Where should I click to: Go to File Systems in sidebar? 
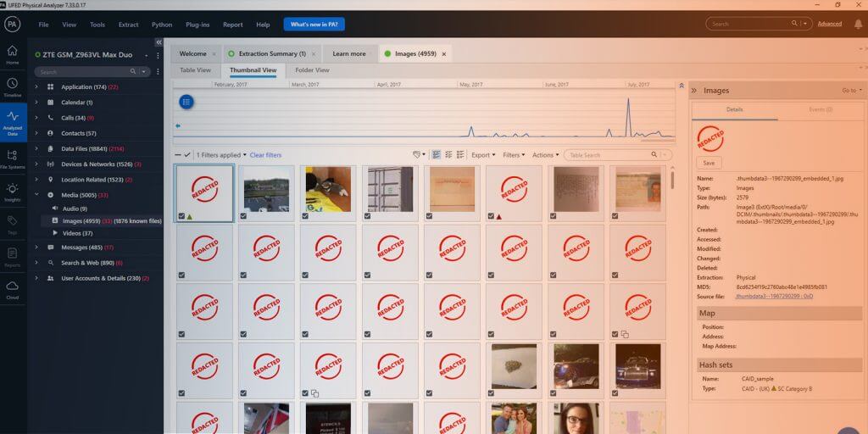pyautogui.click(x=13, y=158)
